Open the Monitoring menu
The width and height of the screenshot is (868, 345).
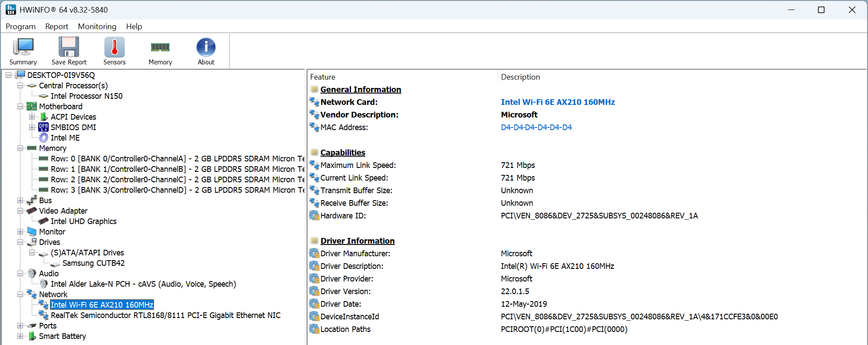pyautogui.click(x=97, y=27)
